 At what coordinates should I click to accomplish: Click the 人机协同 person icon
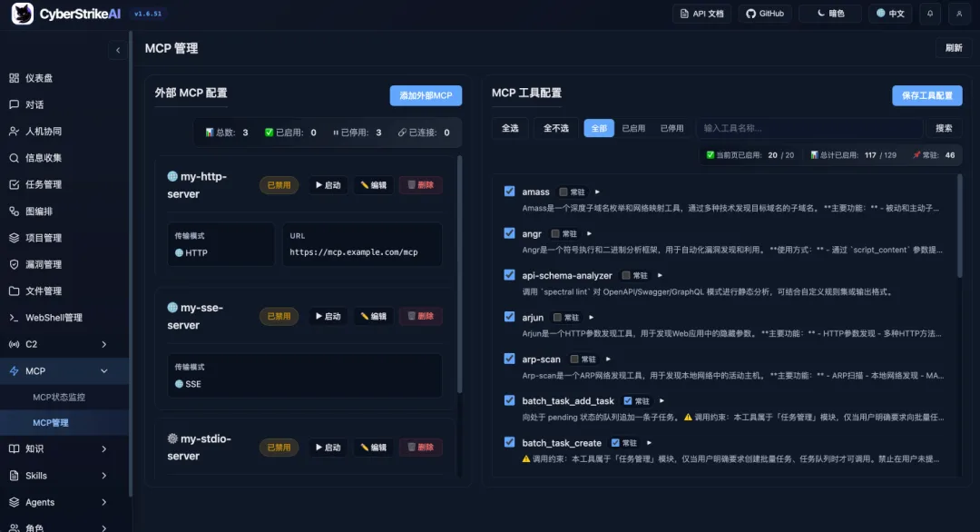(x=14, y=132)
